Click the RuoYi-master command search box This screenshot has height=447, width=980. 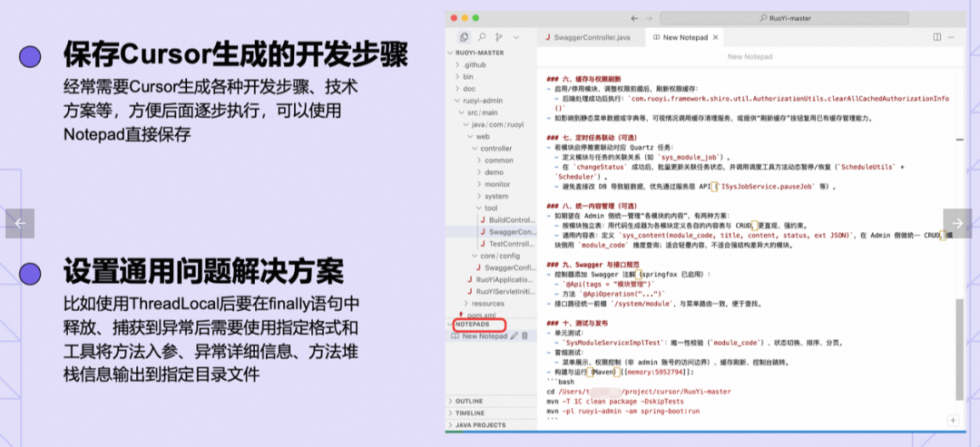(x=784, y=19)
